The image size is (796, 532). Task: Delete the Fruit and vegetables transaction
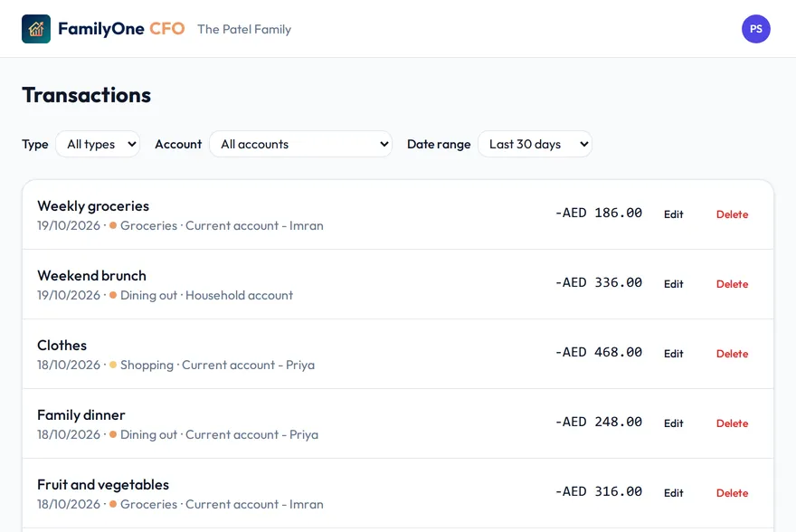pyautogui.click(x=732, y=493)
